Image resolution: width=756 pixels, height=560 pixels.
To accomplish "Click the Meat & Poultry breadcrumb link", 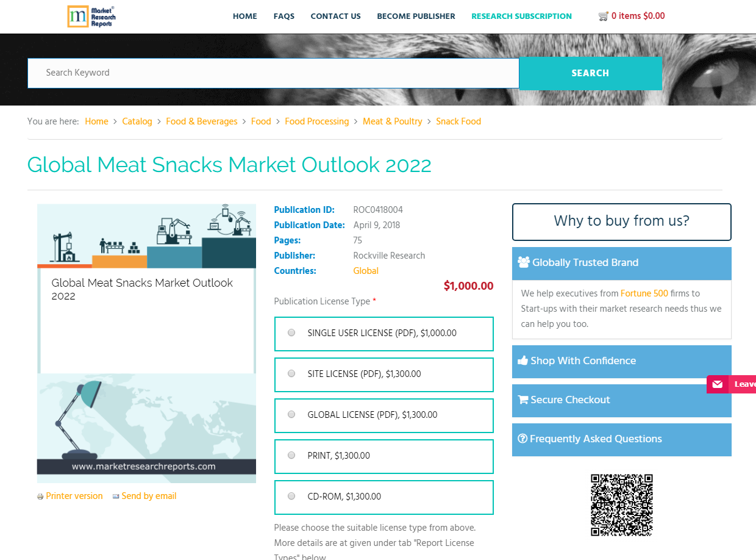I will 393,121.
